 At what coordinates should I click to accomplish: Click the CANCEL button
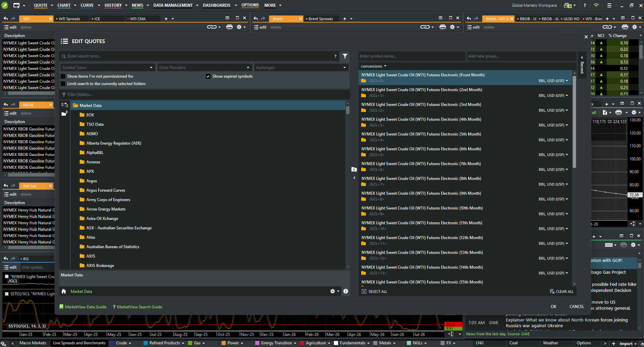[577, 307]
